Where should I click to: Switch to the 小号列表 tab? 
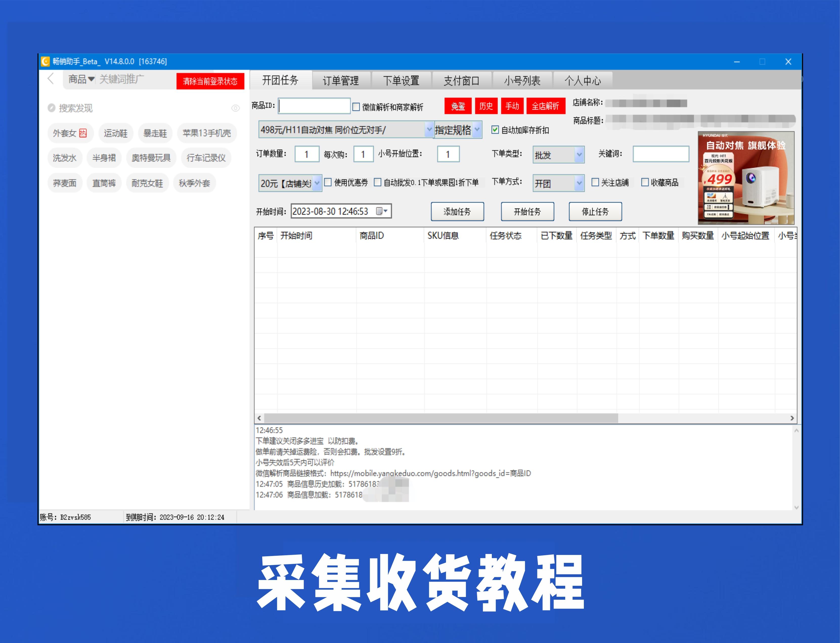click(x=522, y=80)
